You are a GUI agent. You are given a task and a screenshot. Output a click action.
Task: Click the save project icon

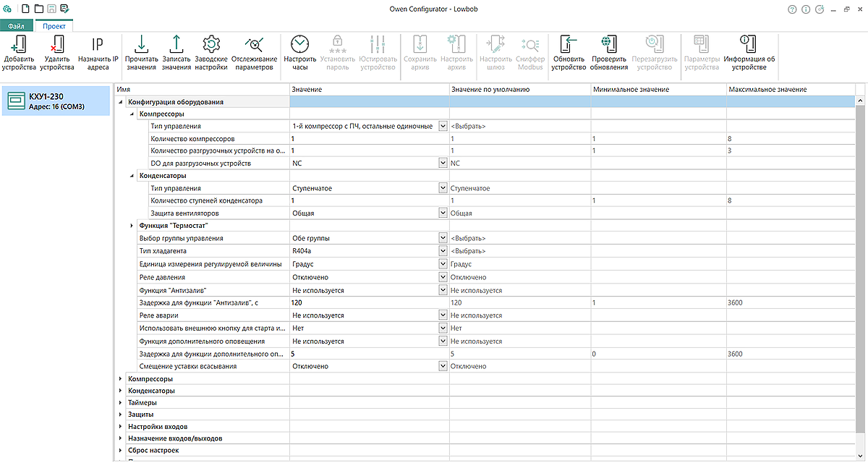click(x=51, y=9)
